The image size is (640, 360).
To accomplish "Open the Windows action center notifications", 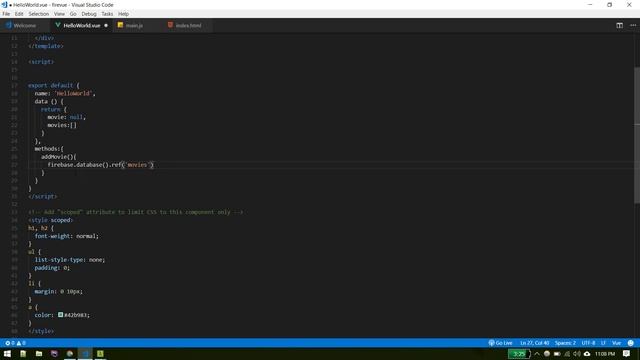I will tap(627, 354).
